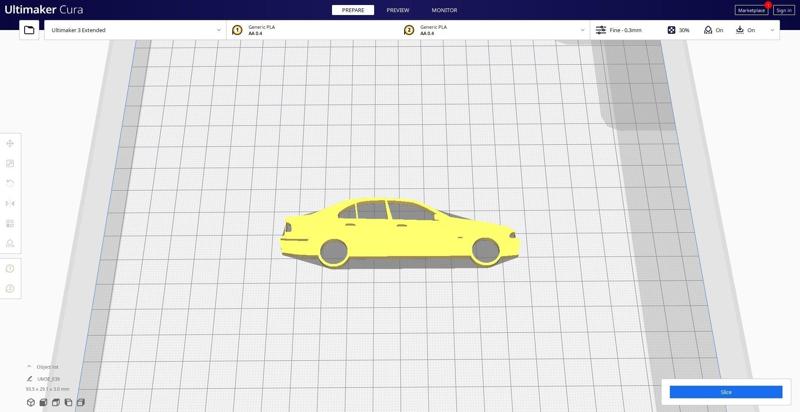Click the Ultimaker Cura logo

(43, 10)
